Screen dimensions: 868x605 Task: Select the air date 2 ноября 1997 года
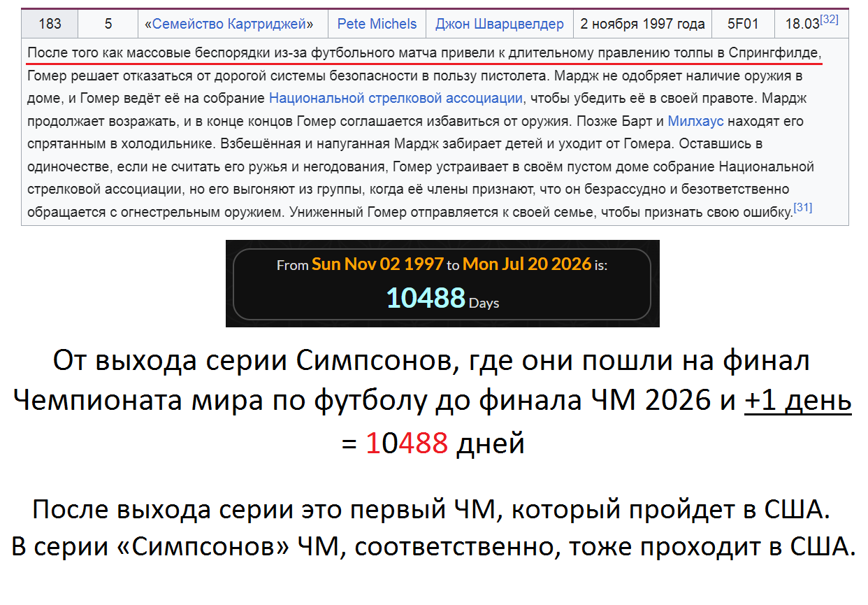click(x=642, y=24)
